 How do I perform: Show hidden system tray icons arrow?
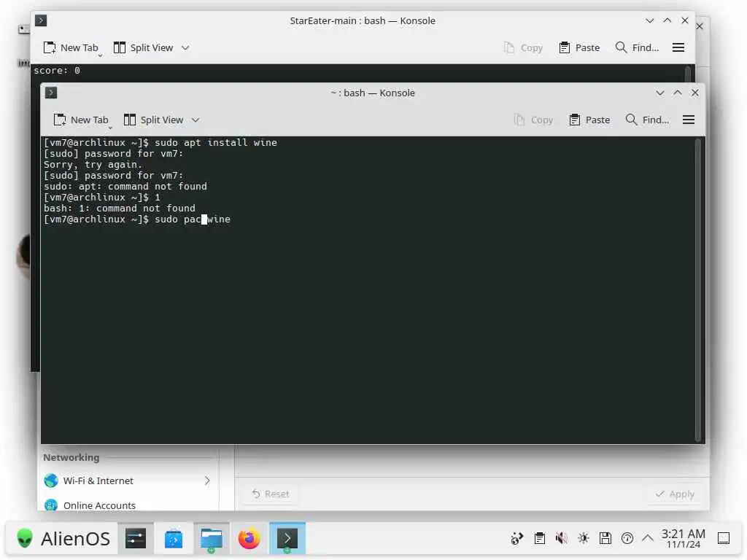[648, 539]
